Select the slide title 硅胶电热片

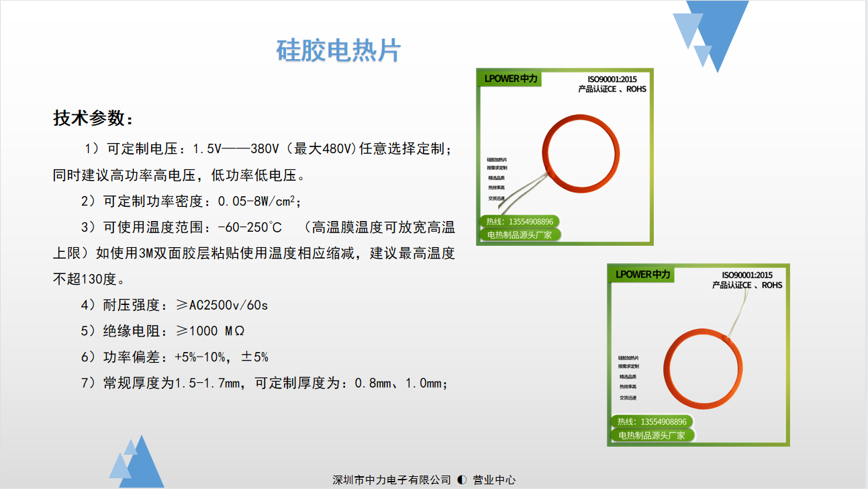338,50
